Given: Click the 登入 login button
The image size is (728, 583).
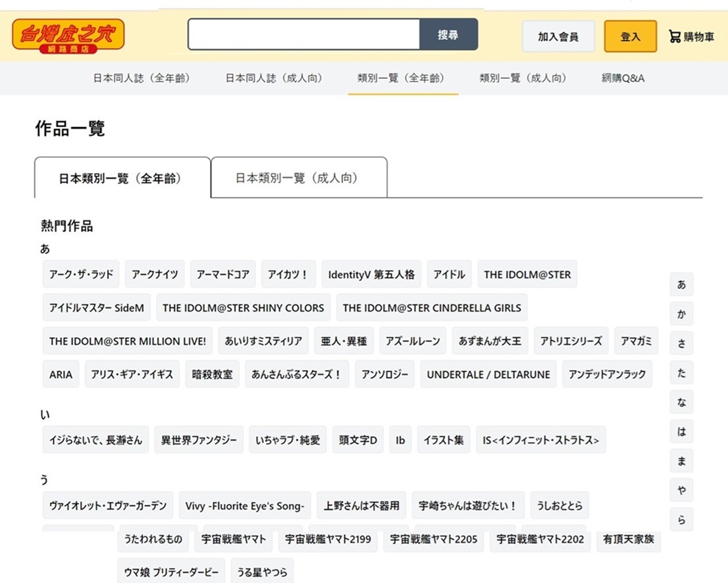Looking at the screenshot, I should pos(629,38).
